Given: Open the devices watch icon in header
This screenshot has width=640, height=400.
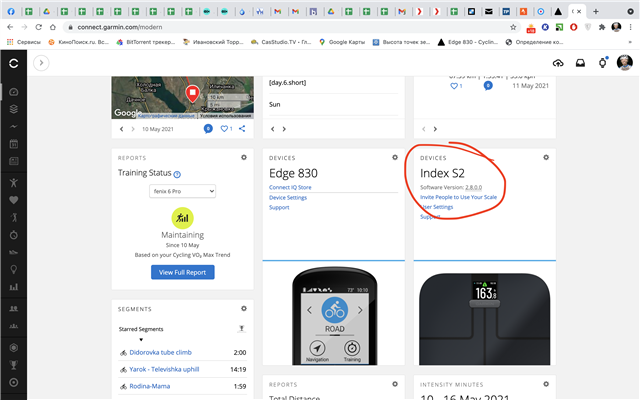Looking at the screenshot, I should tap(602, 63).
